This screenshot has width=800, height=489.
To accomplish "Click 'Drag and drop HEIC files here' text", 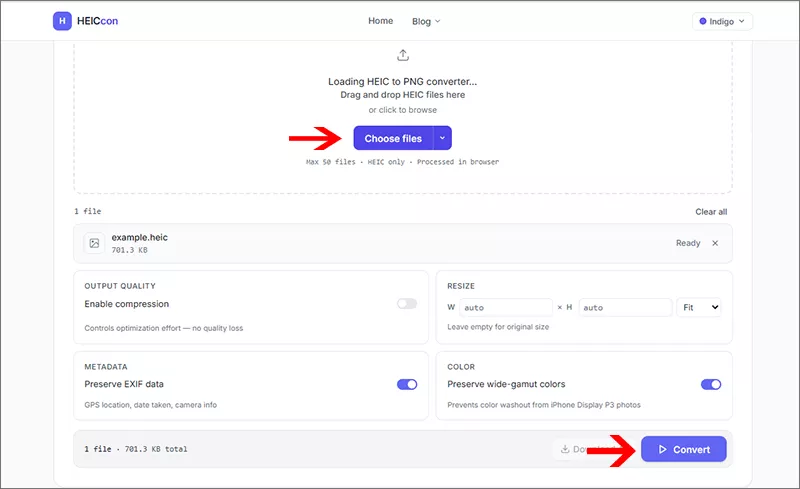I will click(403, 95).
